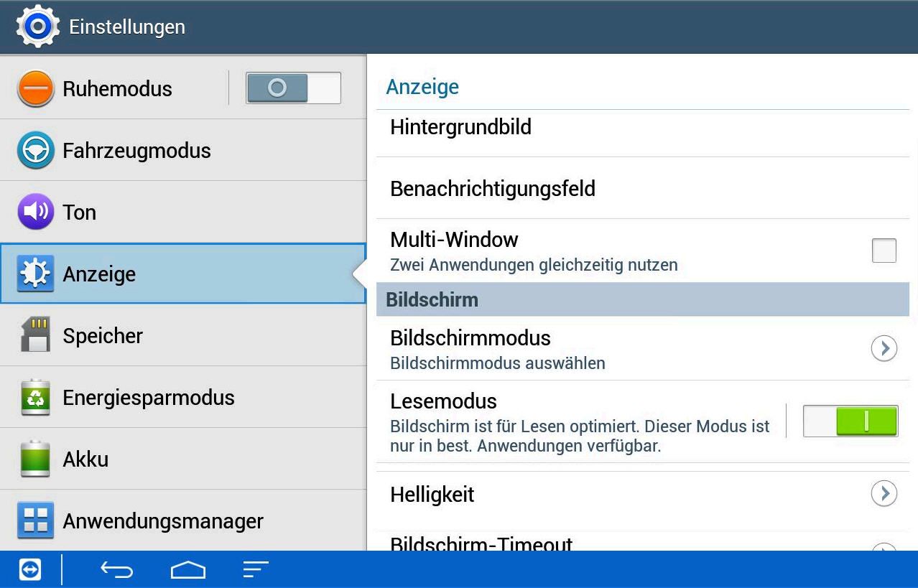The width and height of the screenshot is (918, 588).
Task: Open Fahrzeugmodus steering wheel icon
Action: (35, 150)
